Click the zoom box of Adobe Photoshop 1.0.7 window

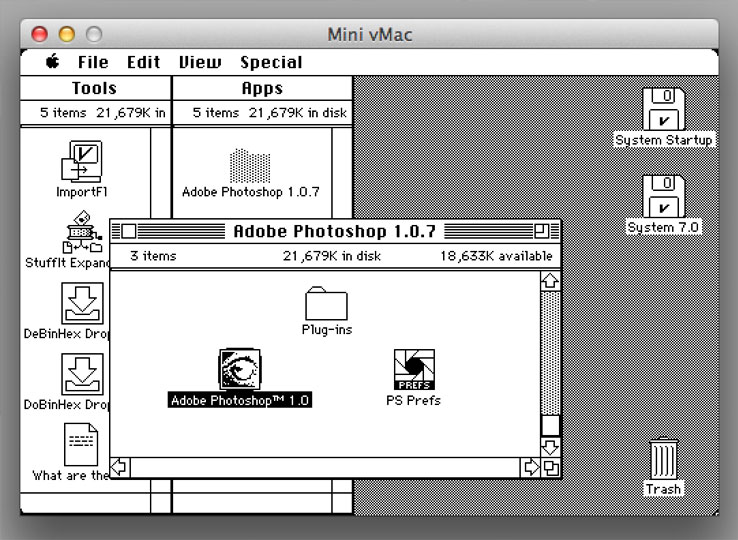pos(541,231)
